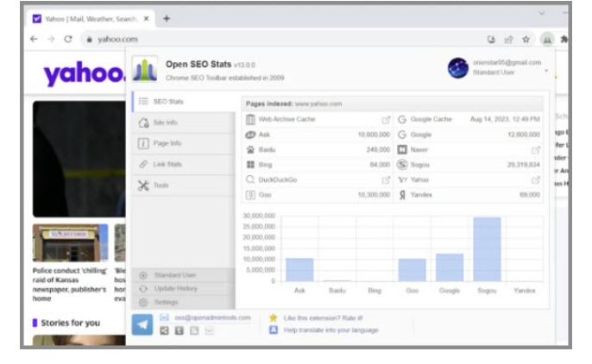Click the Police conduct 'chilling' raid headline
Screen dimensions: 592x364
tap(70, 285)
